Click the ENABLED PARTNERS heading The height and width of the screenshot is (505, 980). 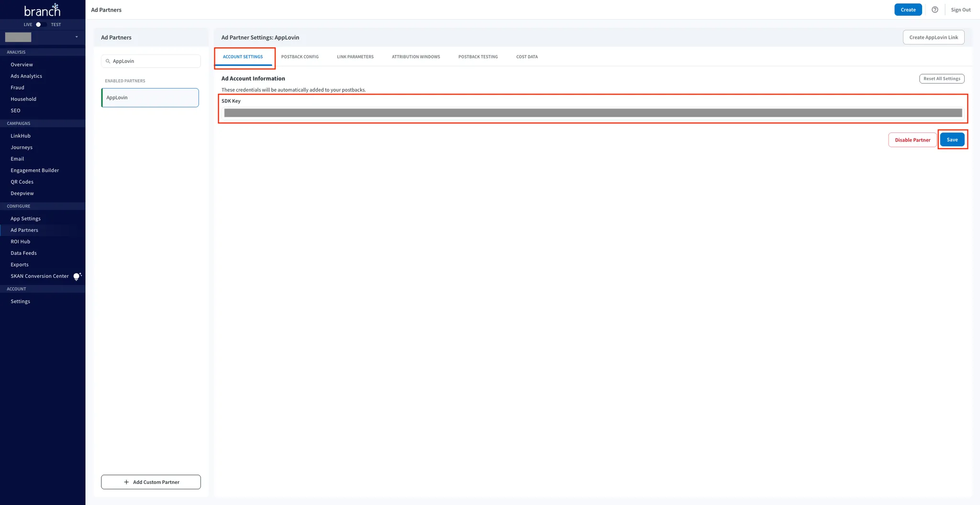pos(125,81)
